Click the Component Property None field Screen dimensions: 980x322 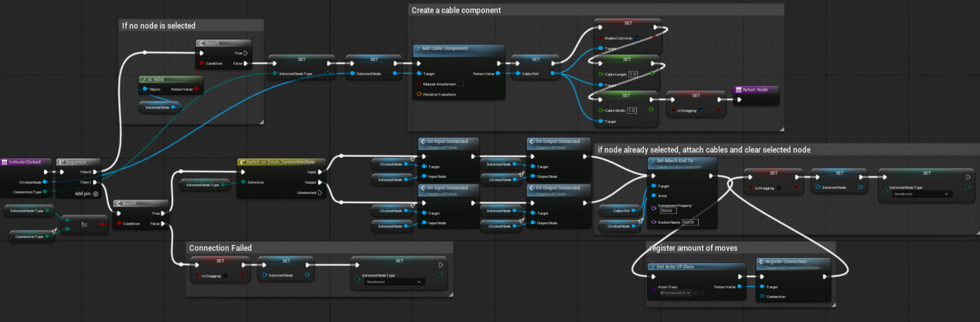click(668, 211)
